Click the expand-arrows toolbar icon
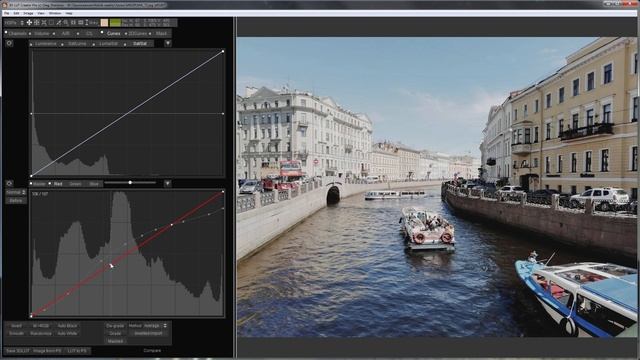 pos(44,22)
